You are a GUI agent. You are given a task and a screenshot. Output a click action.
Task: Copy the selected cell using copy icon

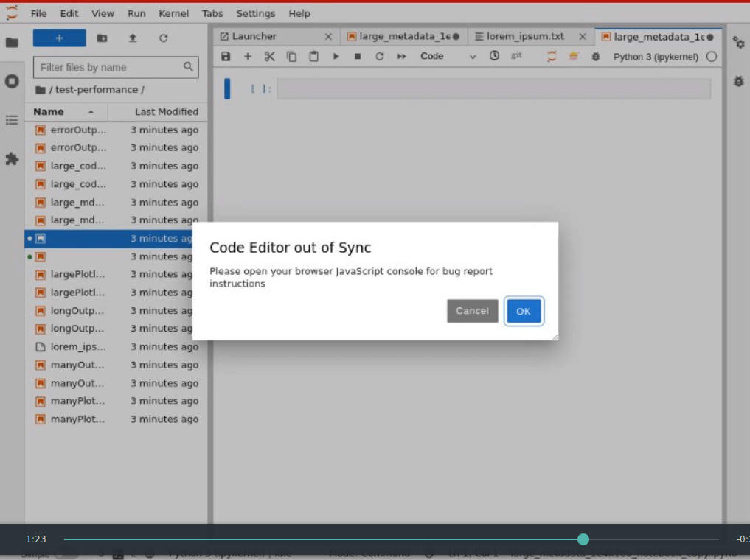(x=291, y=55)
